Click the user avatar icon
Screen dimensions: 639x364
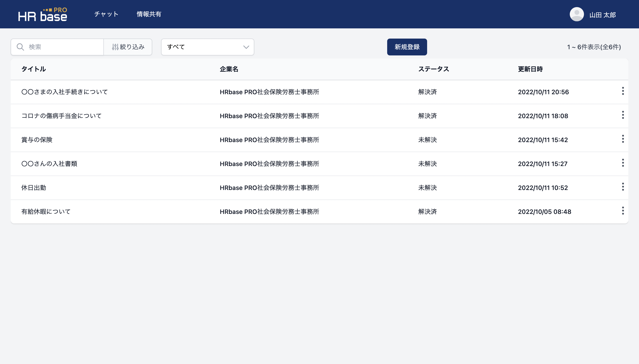tap(577, 14)
